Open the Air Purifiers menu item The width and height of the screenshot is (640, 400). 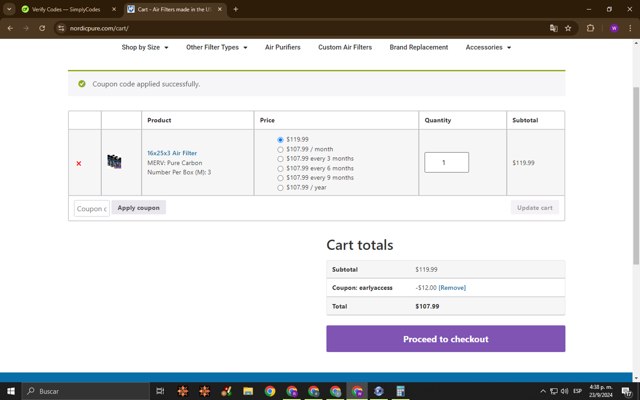coord(282,47)
